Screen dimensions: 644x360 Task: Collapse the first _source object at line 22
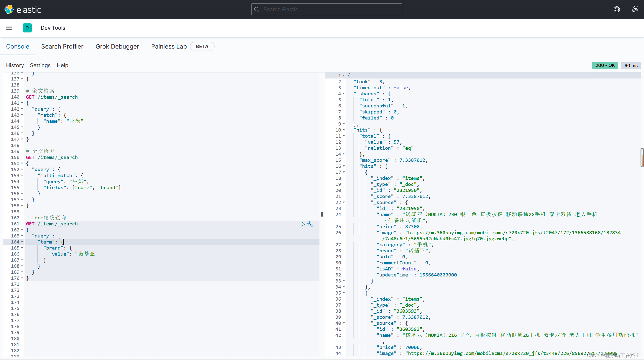tap(344, 203)
